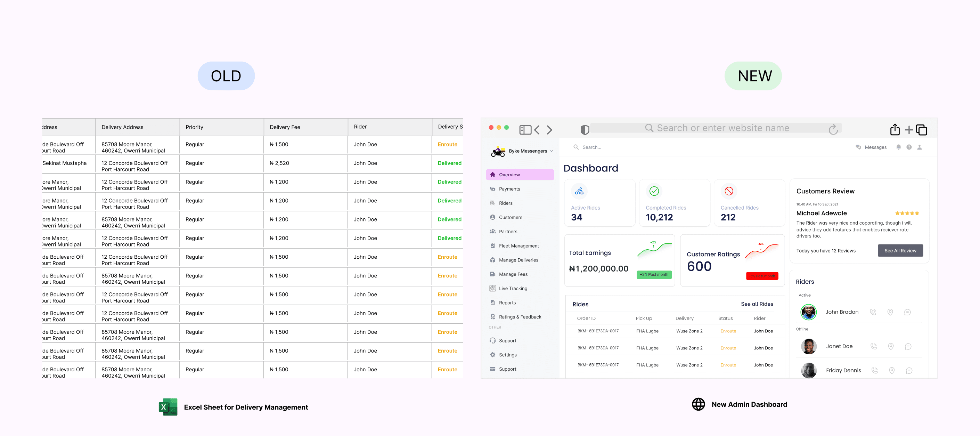Expand the Byke Messengers dropdown

[551, 151]
